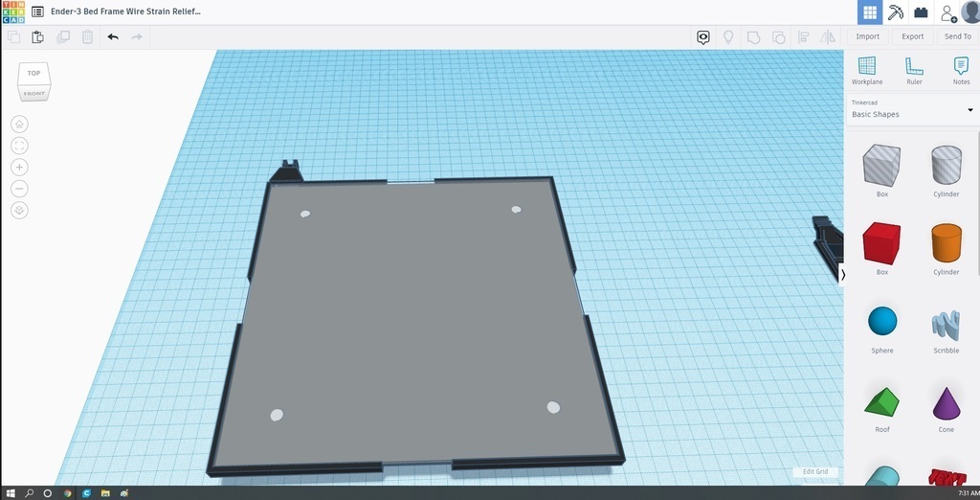Click the Duplicate and repeat icon
Screen dimensions: 980x500
[63, 37]
